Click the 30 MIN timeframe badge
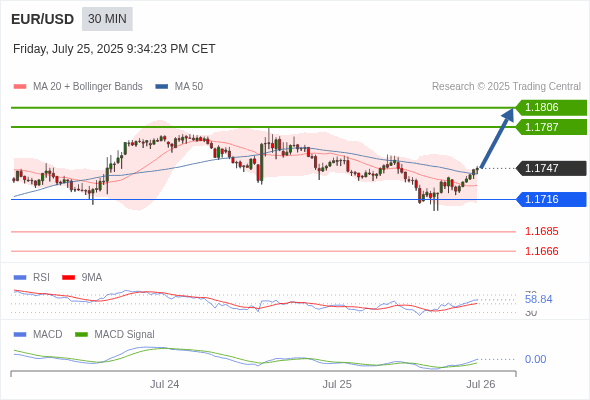The height and width of the screenshot is (400, 590). 107,19
